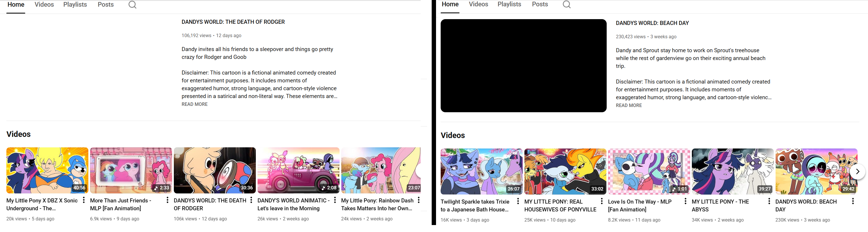Click the text "8.2K views • 11 days ago"
This screenshot has height=232, width=868.
pos(634,220)
